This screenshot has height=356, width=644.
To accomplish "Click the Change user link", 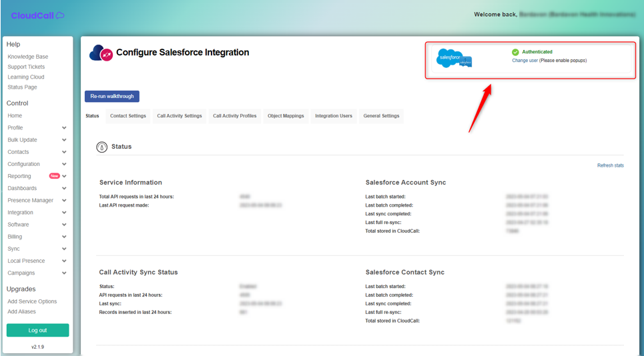I will 525,61.
